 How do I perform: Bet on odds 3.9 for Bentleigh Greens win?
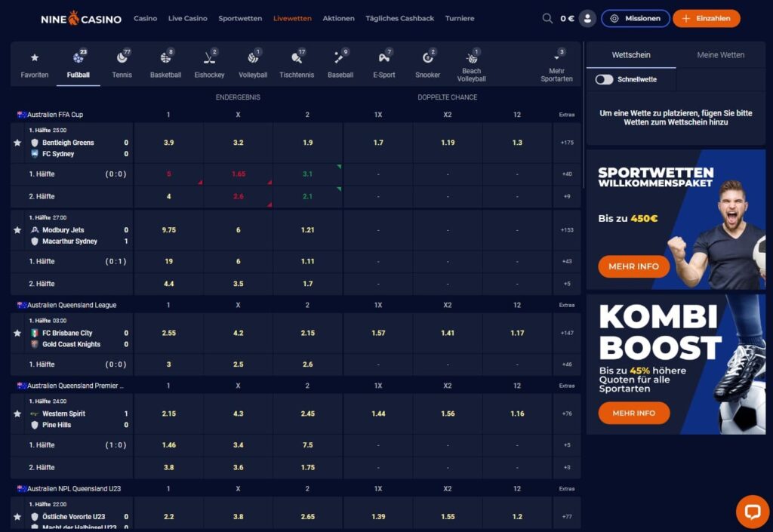coord(168,143)
